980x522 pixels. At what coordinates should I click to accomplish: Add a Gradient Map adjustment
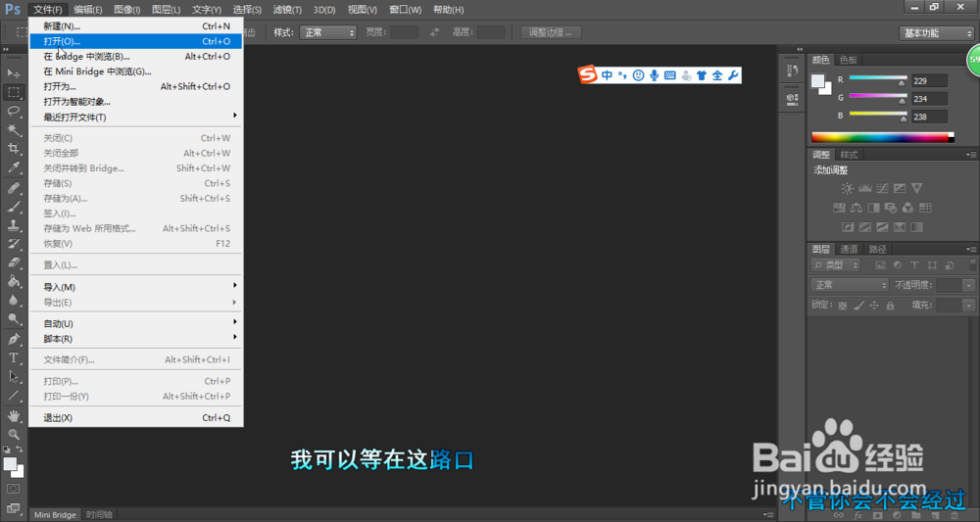pyautogui.click(x=916, y=227)
